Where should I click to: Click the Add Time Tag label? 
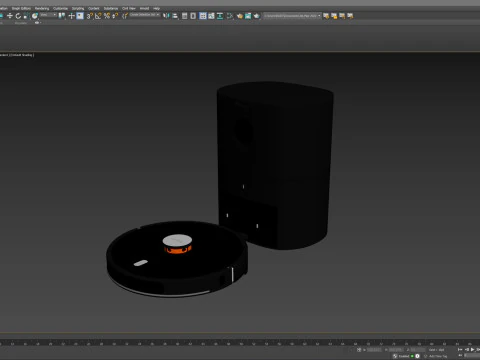(438, 356)
